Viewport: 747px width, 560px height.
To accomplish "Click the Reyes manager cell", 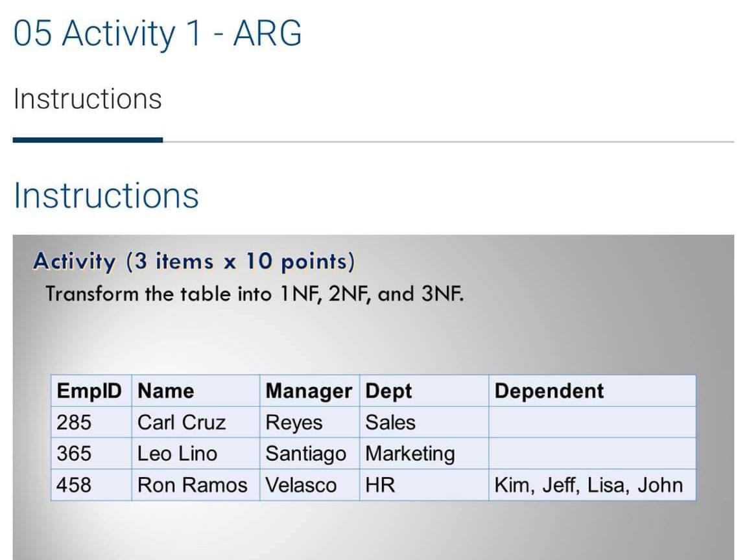I will [x=310, y=423].
